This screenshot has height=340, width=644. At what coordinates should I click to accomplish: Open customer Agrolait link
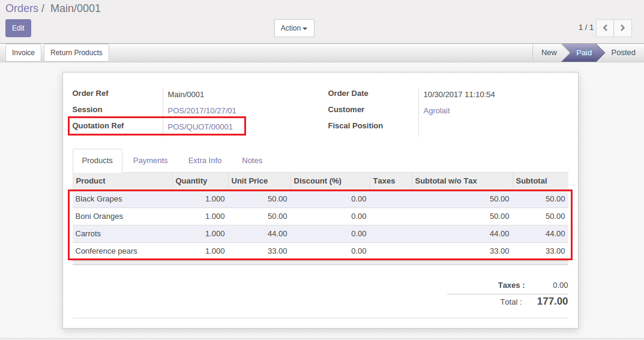pyautogui.click(x=436, y=110)
